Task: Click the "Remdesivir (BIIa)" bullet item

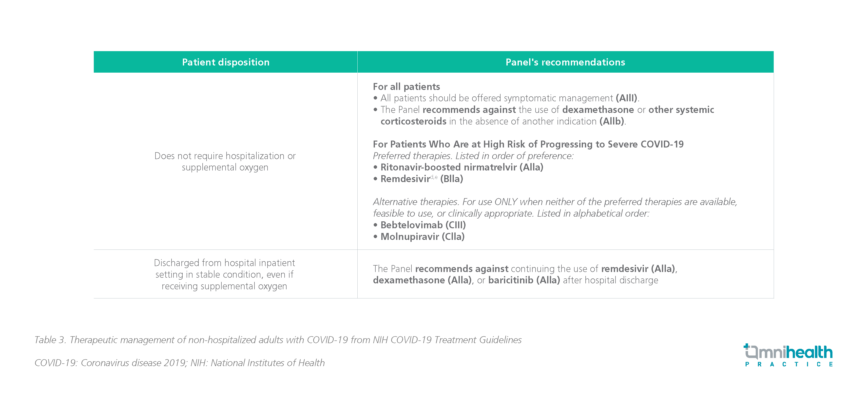Action: (x=421, y=179)
